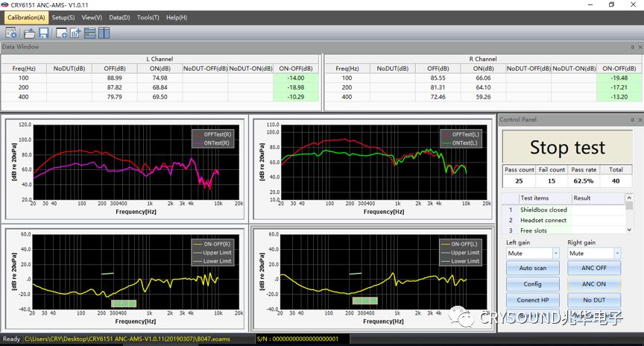Toggle ANC ON mode
The width and height of the screenshot is (644, 346).
point(594,284)
